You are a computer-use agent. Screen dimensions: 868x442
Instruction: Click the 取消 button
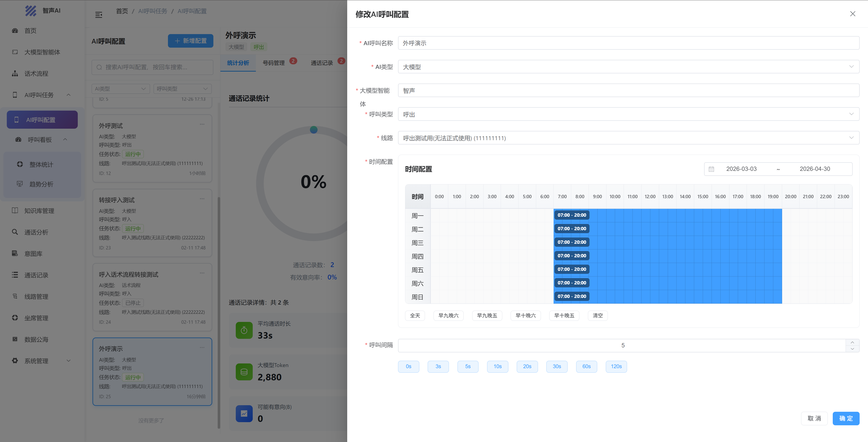814,419
